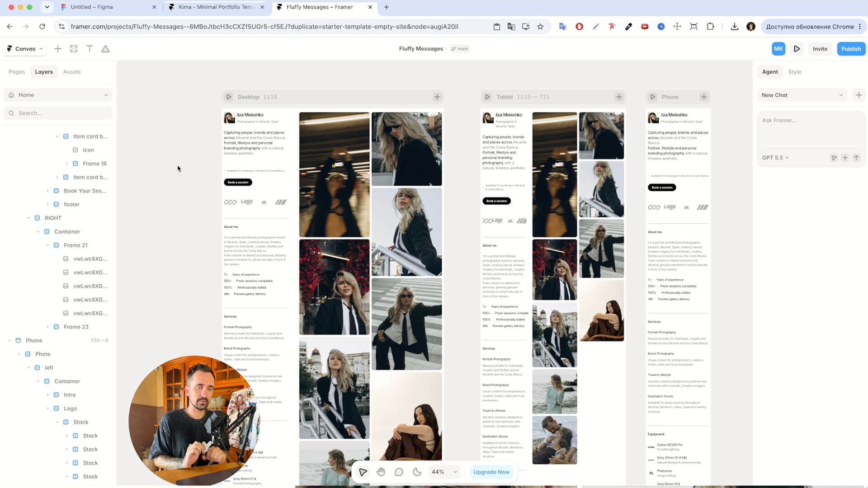Click the Chrome update available button

coord(813,27)
